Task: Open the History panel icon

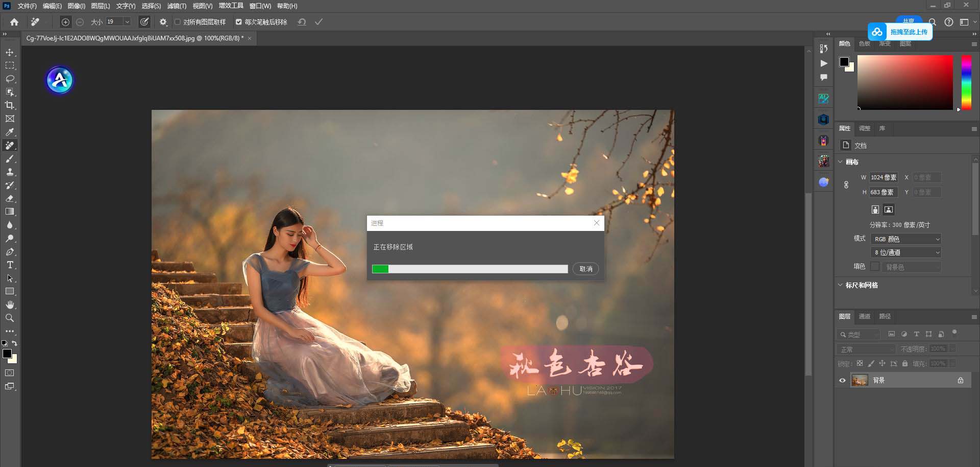Action: 823,49
